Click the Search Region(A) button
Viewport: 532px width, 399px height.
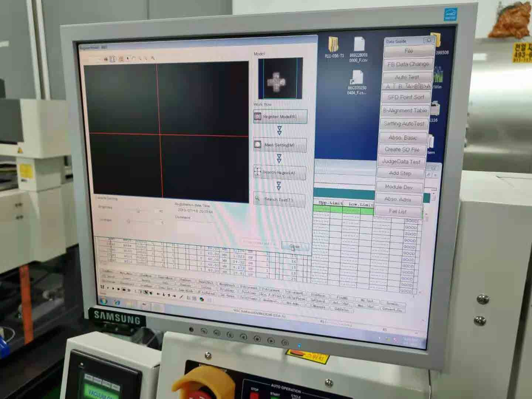point(280,173)
